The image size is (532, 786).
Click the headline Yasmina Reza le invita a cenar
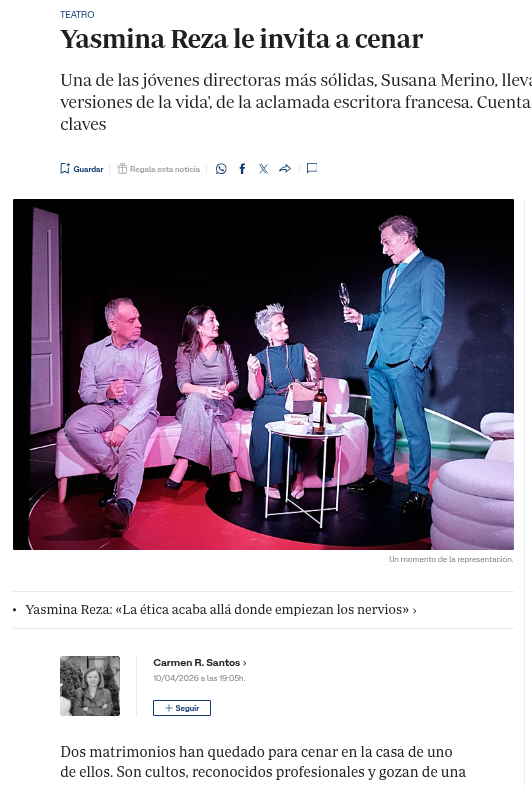click(242, 39)
